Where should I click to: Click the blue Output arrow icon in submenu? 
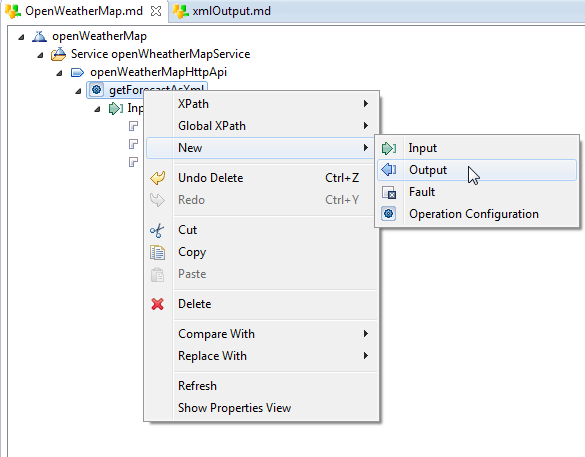389,170
